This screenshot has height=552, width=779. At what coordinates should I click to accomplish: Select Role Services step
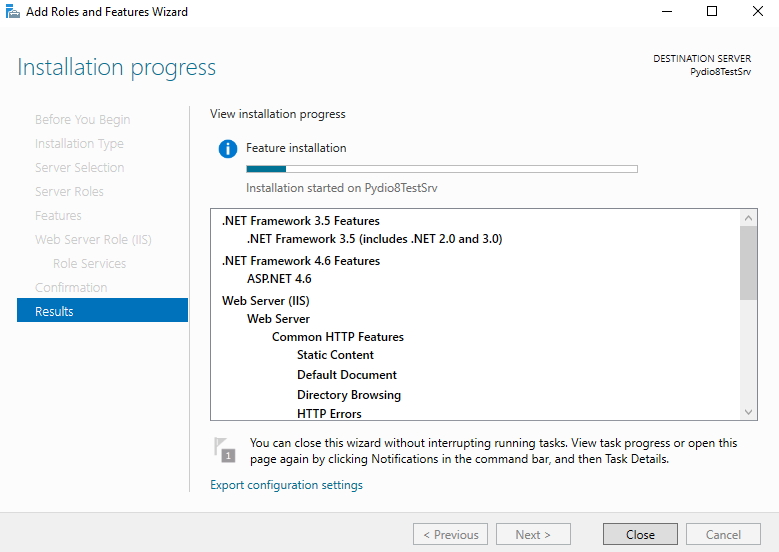pos(89,263)
